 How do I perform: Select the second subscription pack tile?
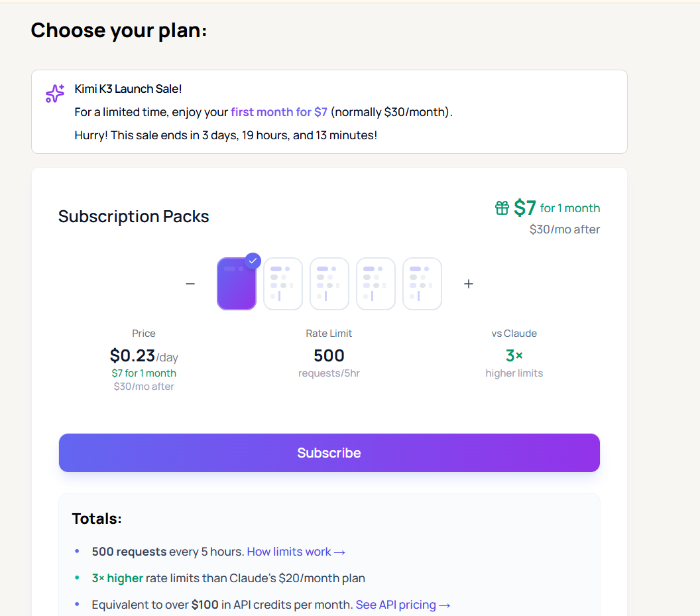click(282, 284)
